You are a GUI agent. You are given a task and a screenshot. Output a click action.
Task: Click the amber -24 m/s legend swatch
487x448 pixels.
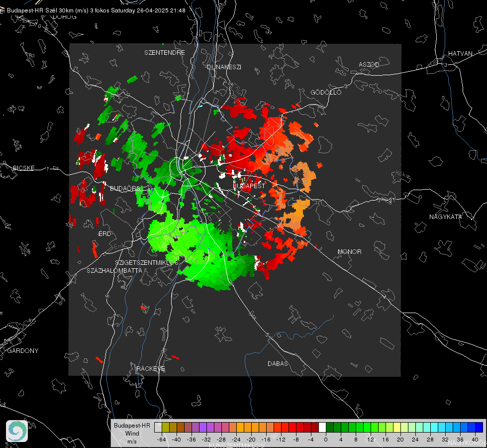pos(240,427)
